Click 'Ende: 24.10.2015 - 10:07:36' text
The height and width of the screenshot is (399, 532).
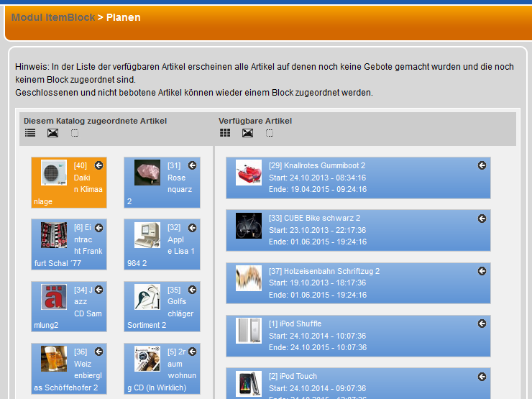tap(318, 347)
